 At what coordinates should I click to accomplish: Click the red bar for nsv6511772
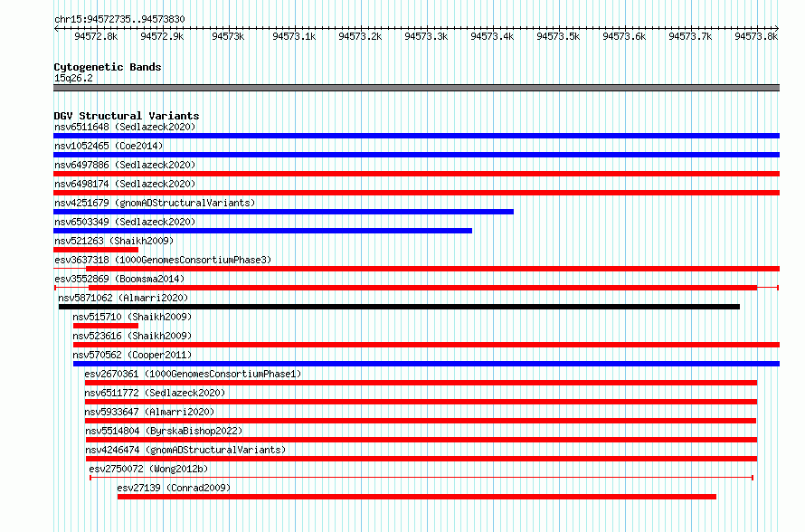(x=421, y=402)
